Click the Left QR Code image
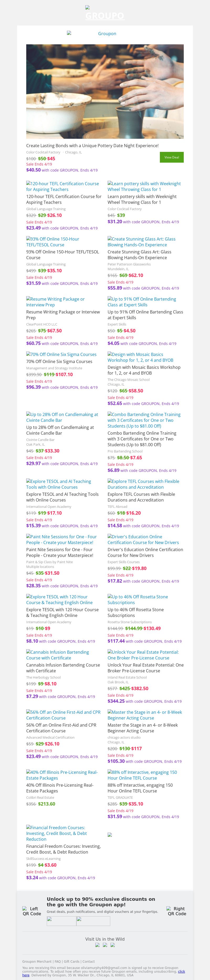This screenshot has height=980, width=210. click(x=31, y=911)
